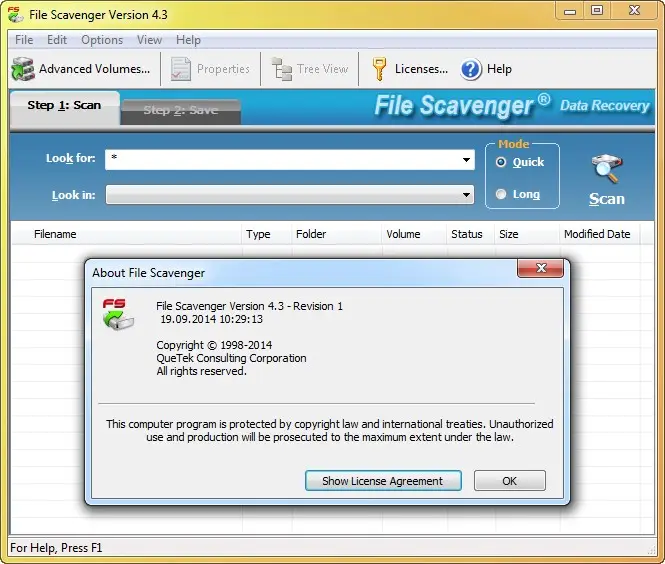The image size is (665, 564).
Task: Maximize the File Scavenger window
Action: (597, 10)
